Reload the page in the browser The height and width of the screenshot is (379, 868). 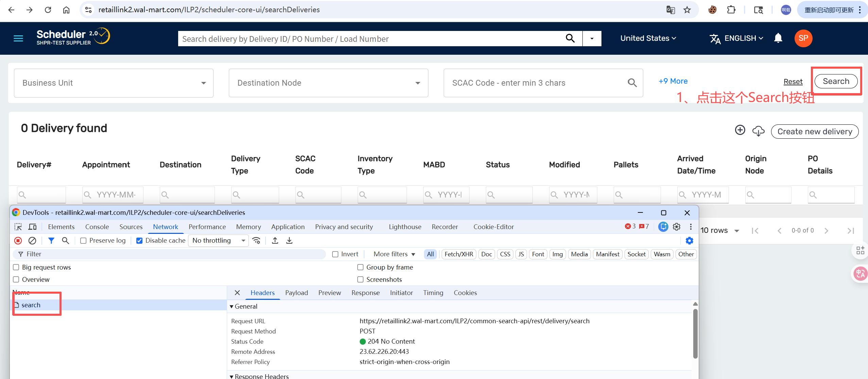[48, 10]
